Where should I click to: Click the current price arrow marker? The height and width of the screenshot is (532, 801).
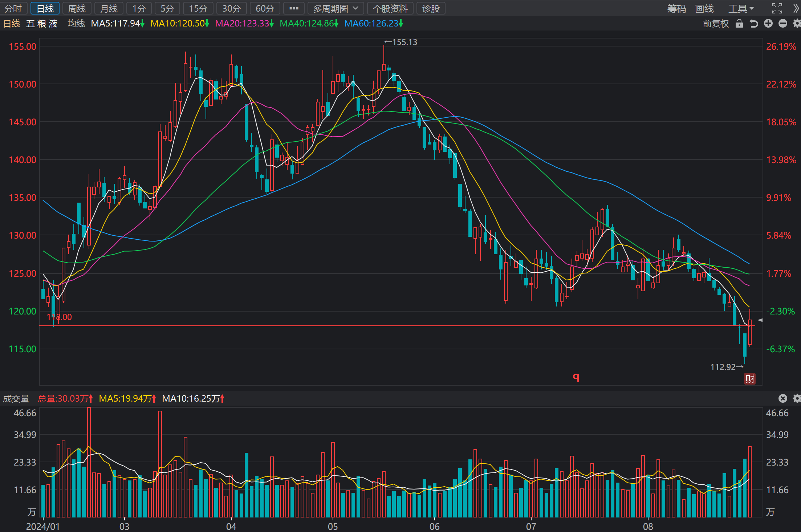point(760,320)
